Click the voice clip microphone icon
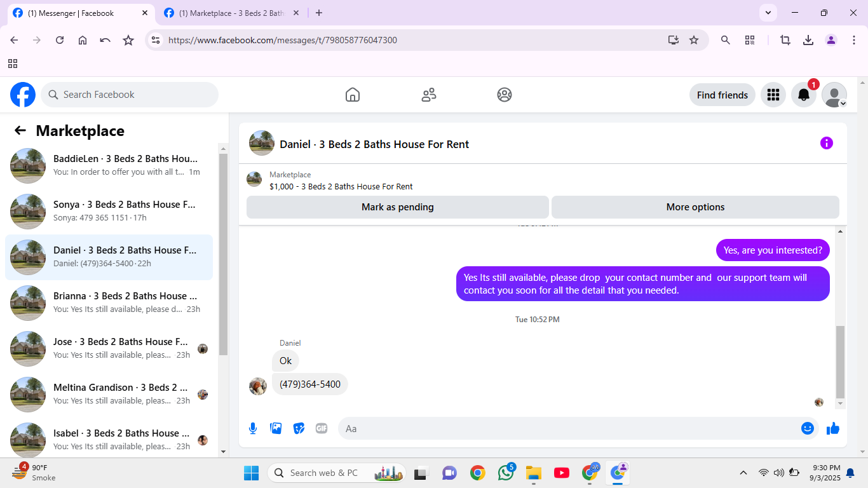 click(x=253, y=428)
